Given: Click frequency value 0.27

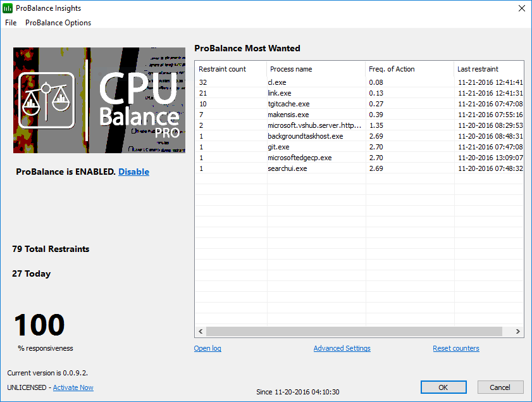Looking at the screenshot, I should click(x=376, y=104).
